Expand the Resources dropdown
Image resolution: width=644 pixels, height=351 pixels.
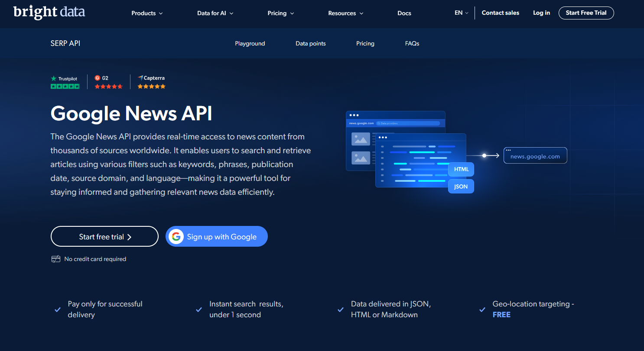345,13
